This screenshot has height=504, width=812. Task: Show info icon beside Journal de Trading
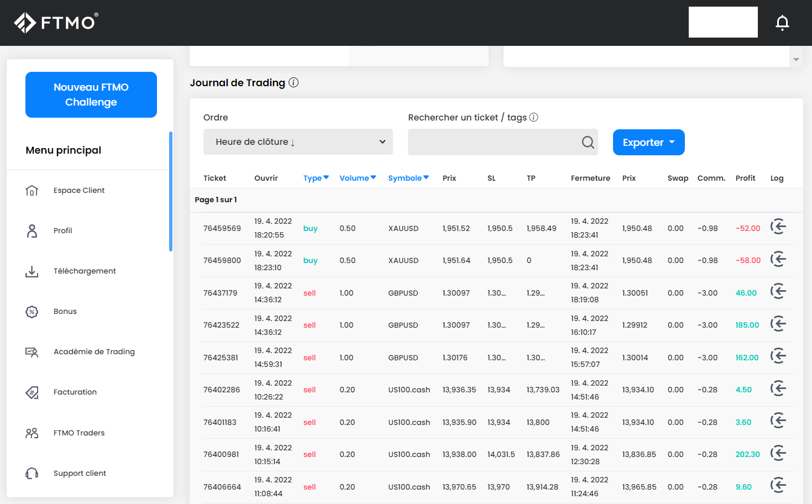pyautogui.click(x=294, y=83)
